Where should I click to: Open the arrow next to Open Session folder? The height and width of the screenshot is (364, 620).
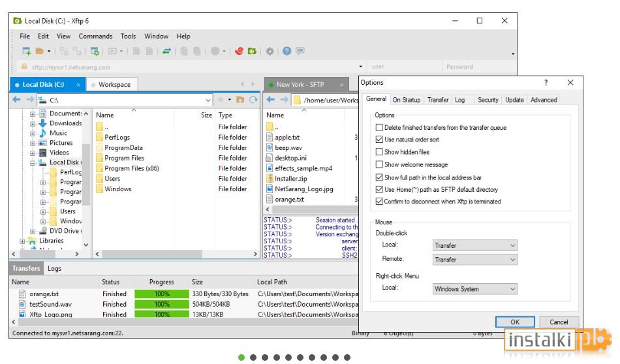coord(49,52)
